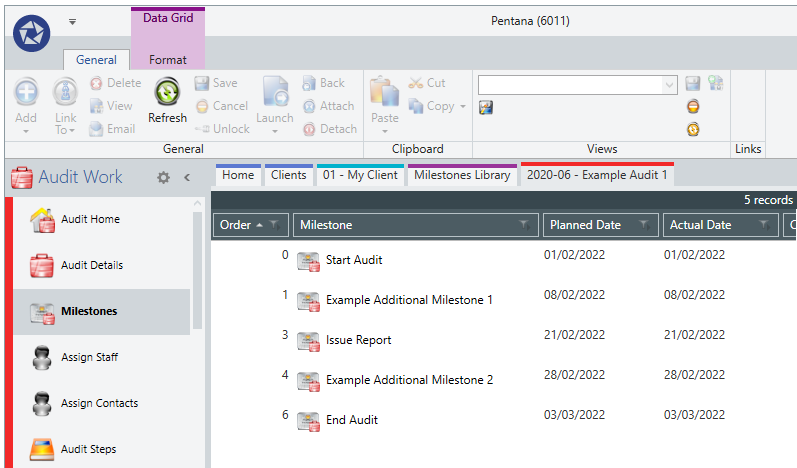Open Audit Home in sidebar

coord(102,220)
